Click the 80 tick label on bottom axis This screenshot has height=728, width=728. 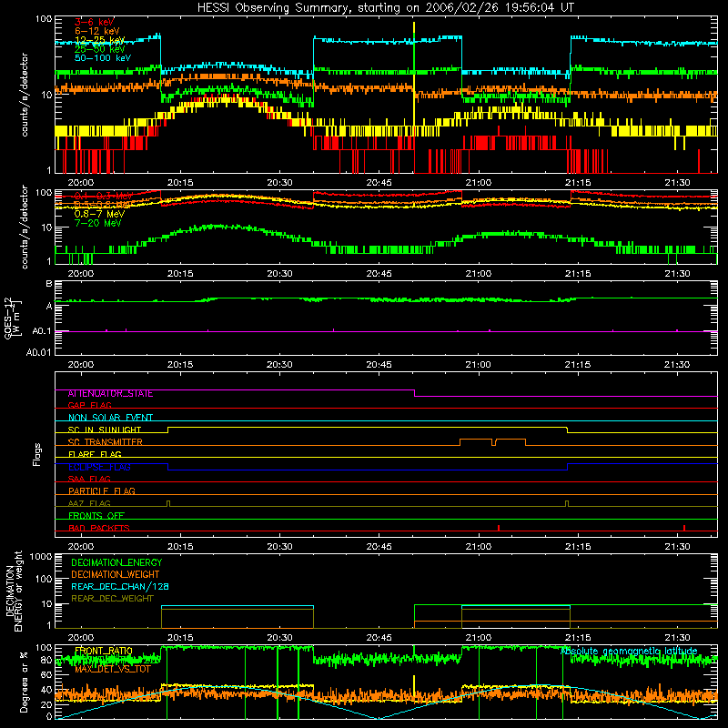46,661
